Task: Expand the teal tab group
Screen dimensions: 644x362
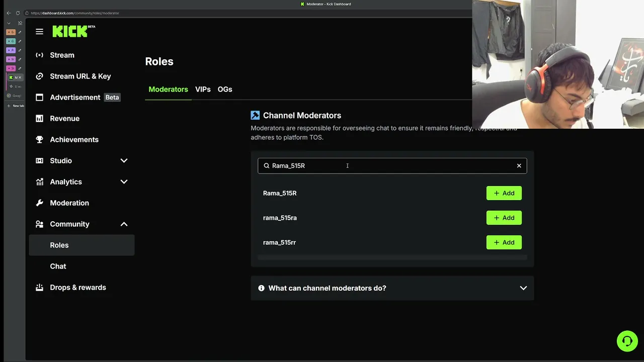Action: 11,41
